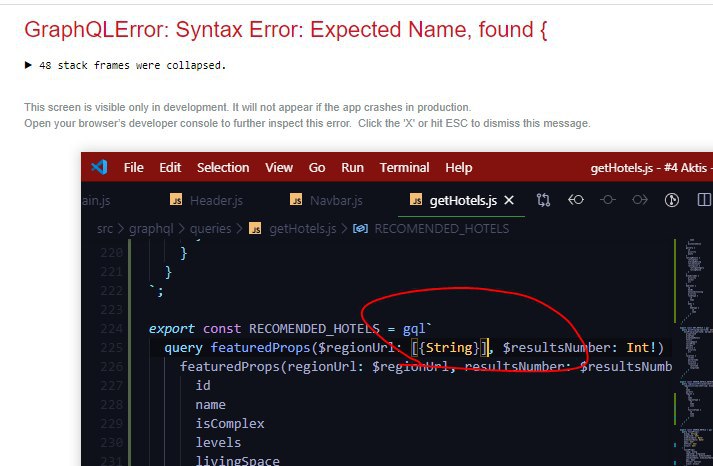Viewport: 713px width, 466px height.
Task: Open the File menu
Action: tap(133, 168)
